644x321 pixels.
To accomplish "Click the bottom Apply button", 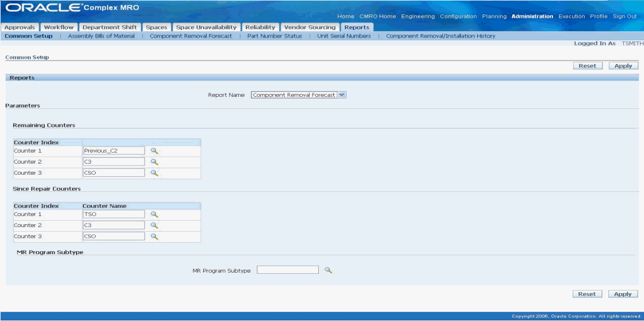I will point(623,294).
